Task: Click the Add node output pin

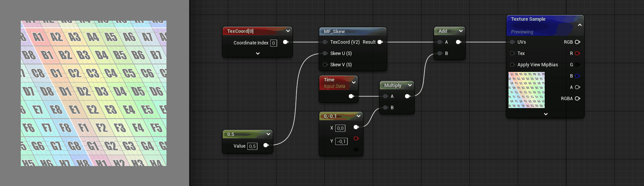Action: (458, 42)
